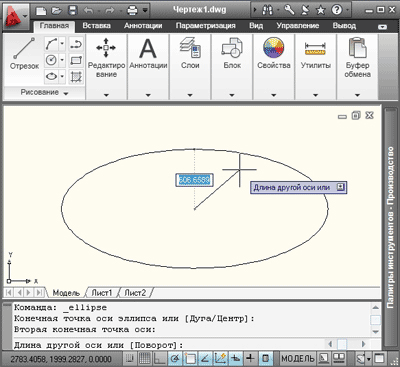Toggle quick properties in status bar
The image size is (400, 367).
coord(266,359)
